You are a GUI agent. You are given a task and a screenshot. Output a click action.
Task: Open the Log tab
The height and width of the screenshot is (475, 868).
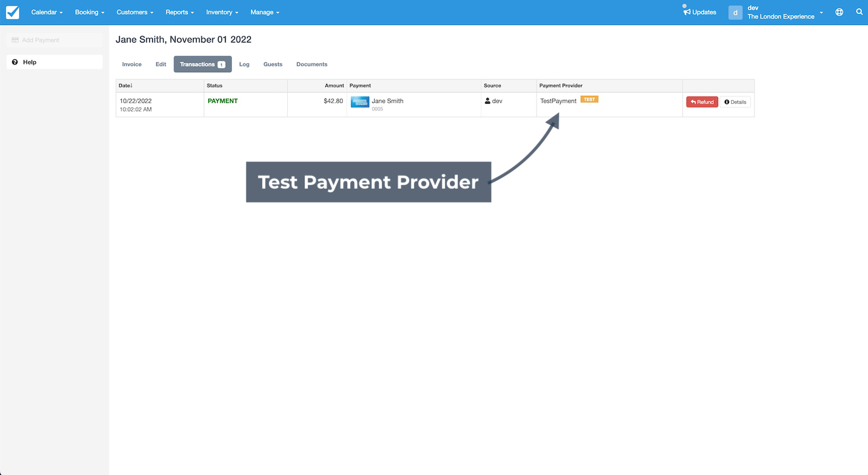coord(244,64)
